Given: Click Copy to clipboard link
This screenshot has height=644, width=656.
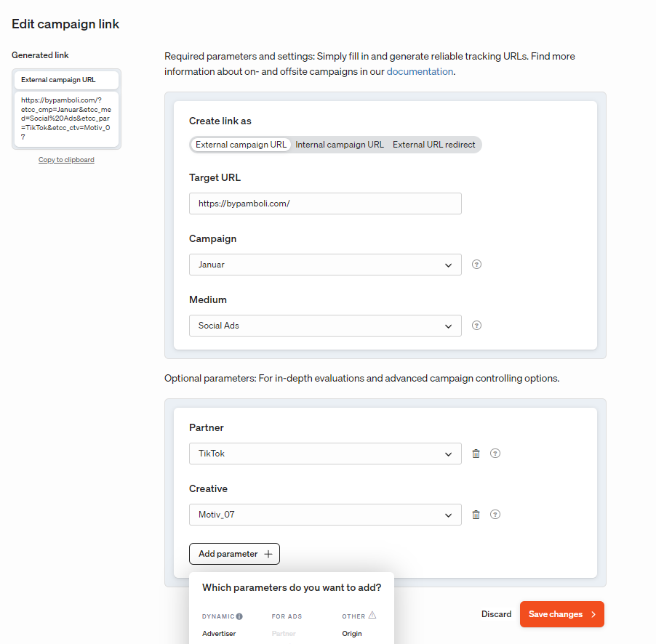Looking at the screenshot, I should point(66,160).
